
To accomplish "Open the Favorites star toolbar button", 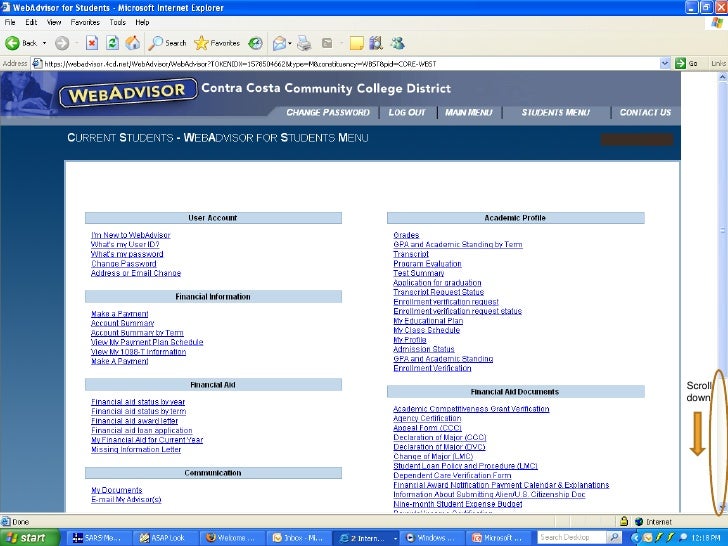I will (x=217, y=43).
